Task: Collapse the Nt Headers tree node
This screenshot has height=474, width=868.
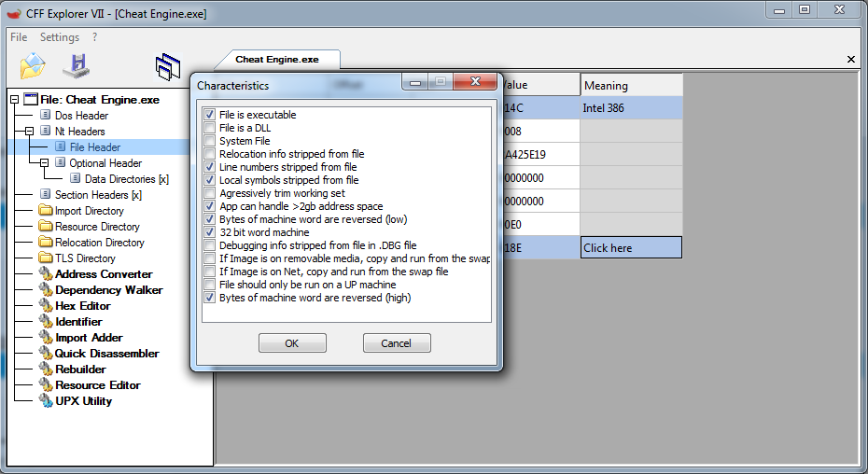Action: pos(29,132)
